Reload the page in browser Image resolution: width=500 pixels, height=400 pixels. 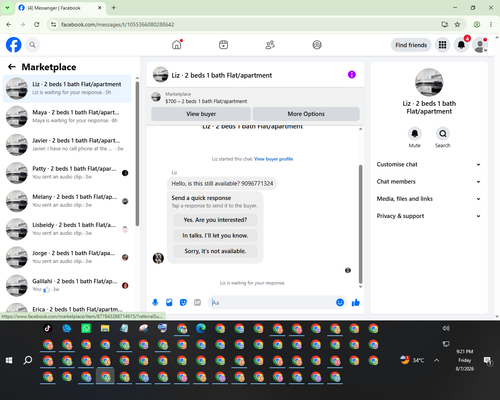tap(37, 24)
